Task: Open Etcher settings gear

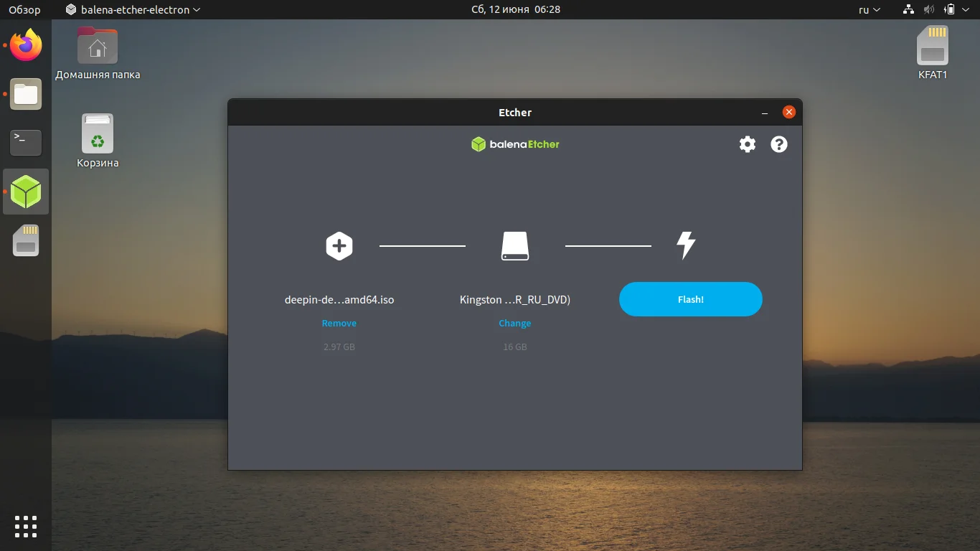Action: tap(748, 144)
